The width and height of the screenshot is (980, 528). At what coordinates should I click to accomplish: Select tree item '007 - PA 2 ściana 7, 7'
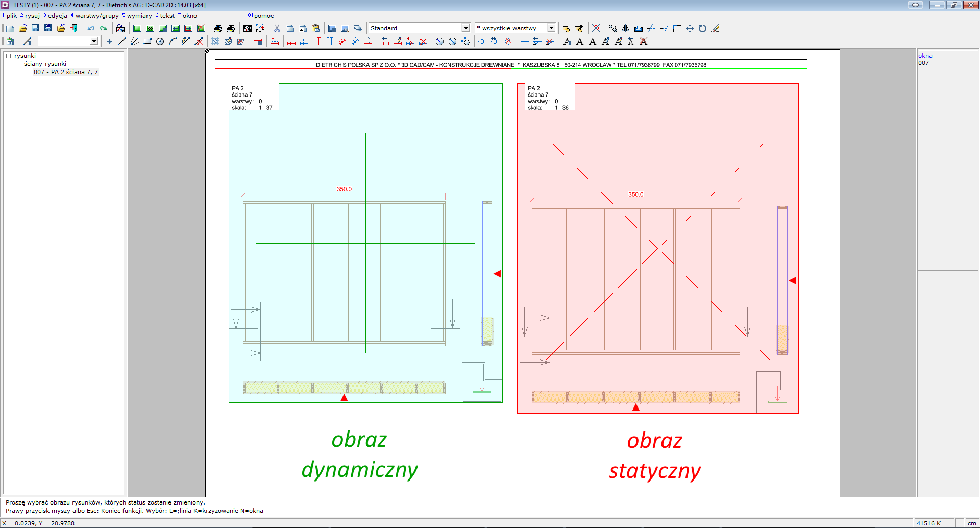65,72
